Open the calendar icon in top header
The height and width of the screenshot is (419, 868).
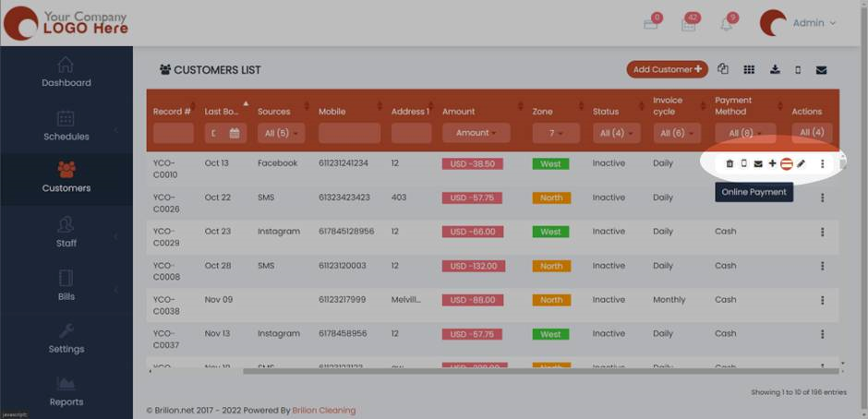tap(688, 24)
